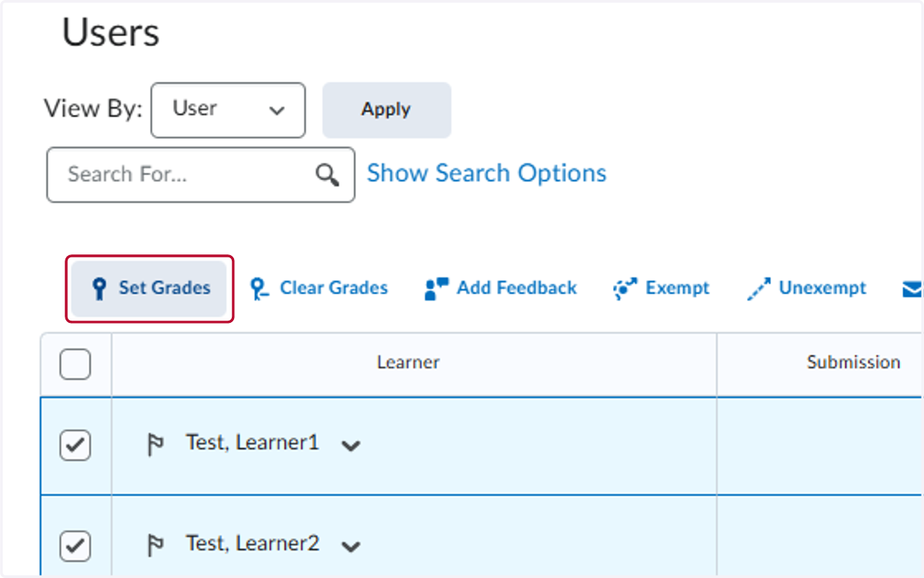Click the magnifying glass search icon

click(327, 175)
